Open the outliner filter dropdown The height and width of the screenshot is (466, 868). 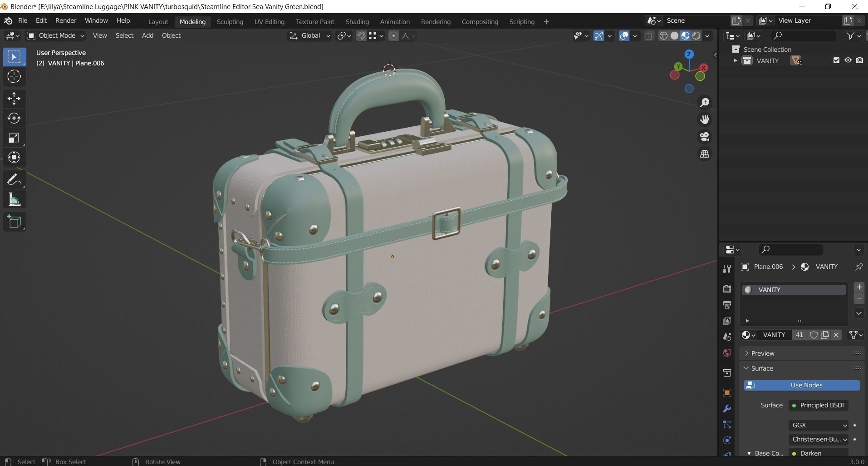coord(853,35)
